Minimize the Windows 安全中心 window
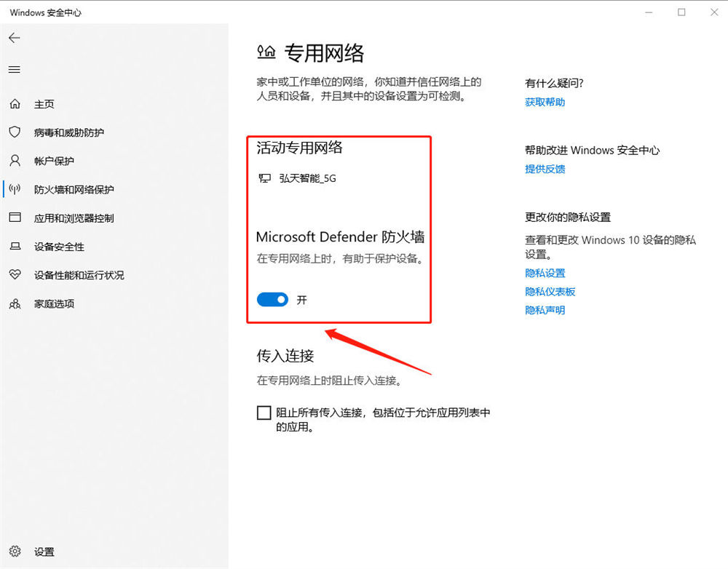The height and width of the screenshot is (569, 728). (649, 12)
